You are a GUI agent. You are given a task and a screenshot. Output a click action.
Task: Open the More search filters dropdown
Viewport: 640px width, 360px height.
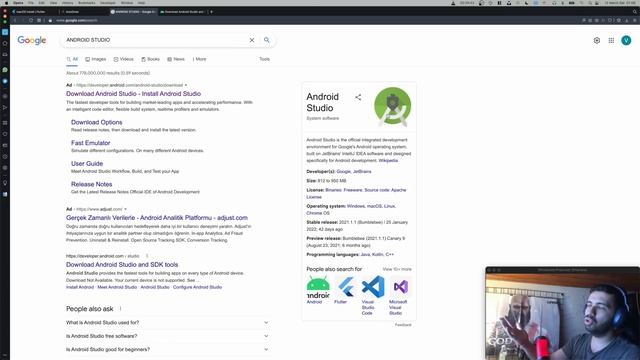point(199,59)
